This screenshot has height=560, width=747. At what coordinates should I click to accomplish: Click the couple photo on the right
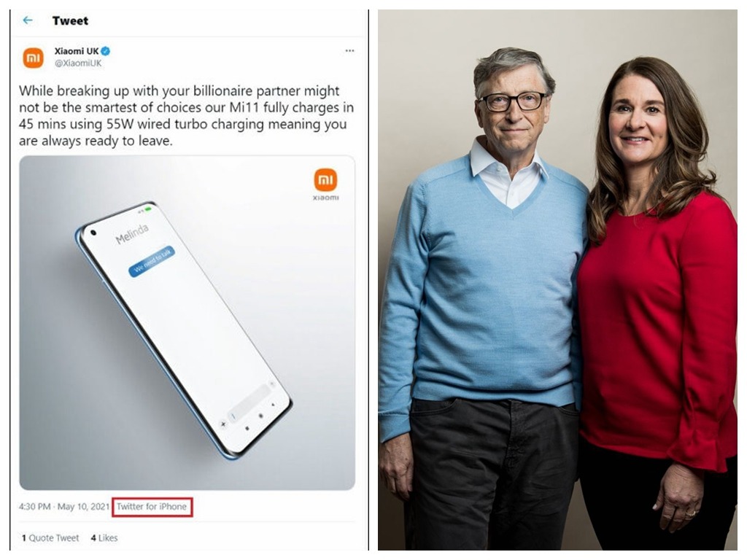(557, 280)
